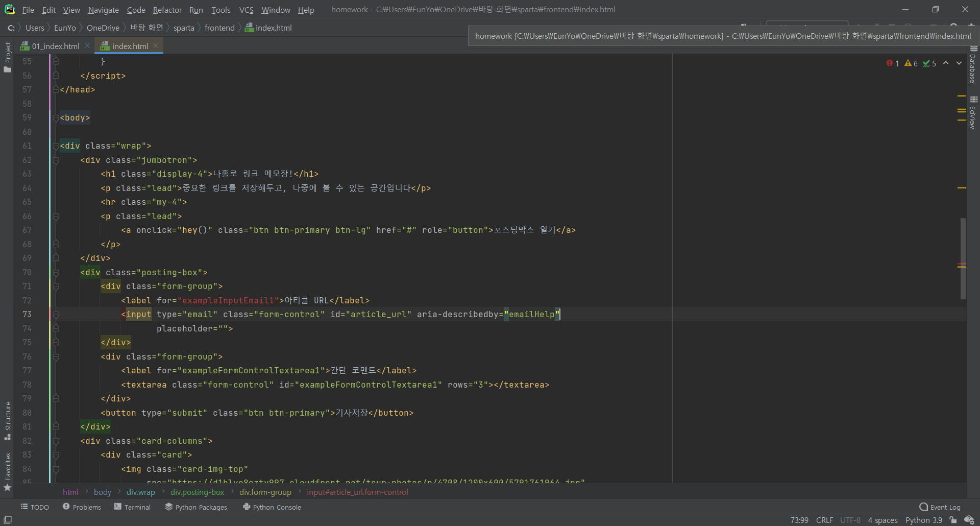
Task: Place cursor on button type submit line 80
Action: tap(257, 413)
